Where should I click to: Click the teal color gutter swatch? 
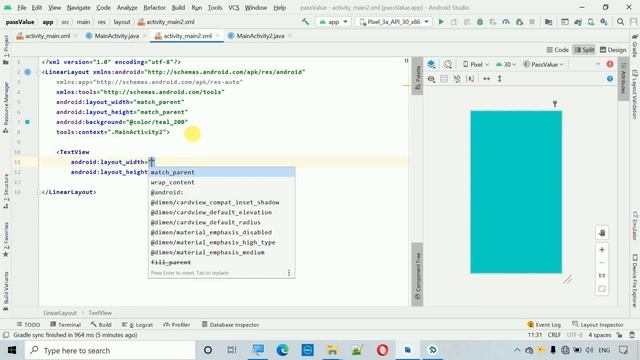(27, 122)
